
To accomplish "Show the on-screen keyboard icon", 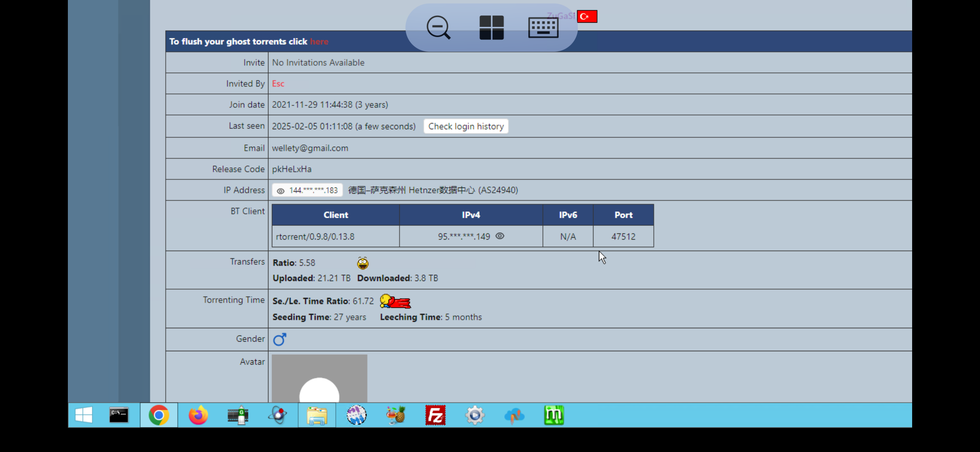I will (543, 27).
